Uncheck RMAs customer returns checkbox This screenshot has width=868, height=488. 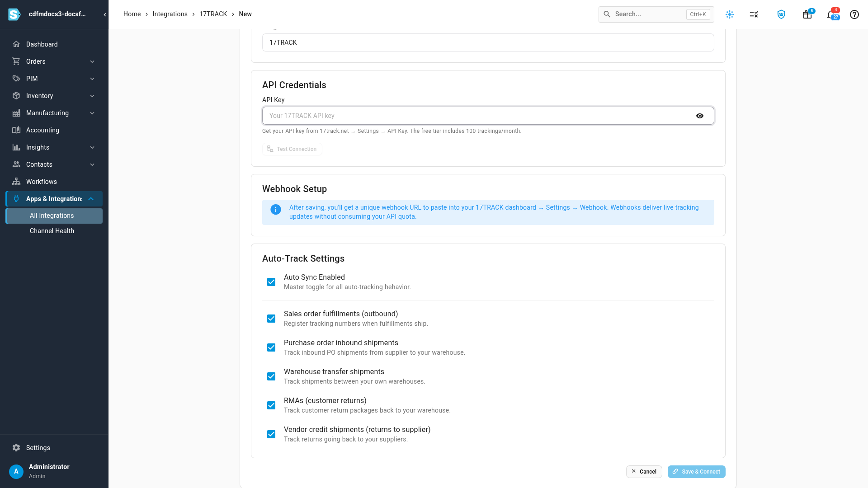(271, 405)
